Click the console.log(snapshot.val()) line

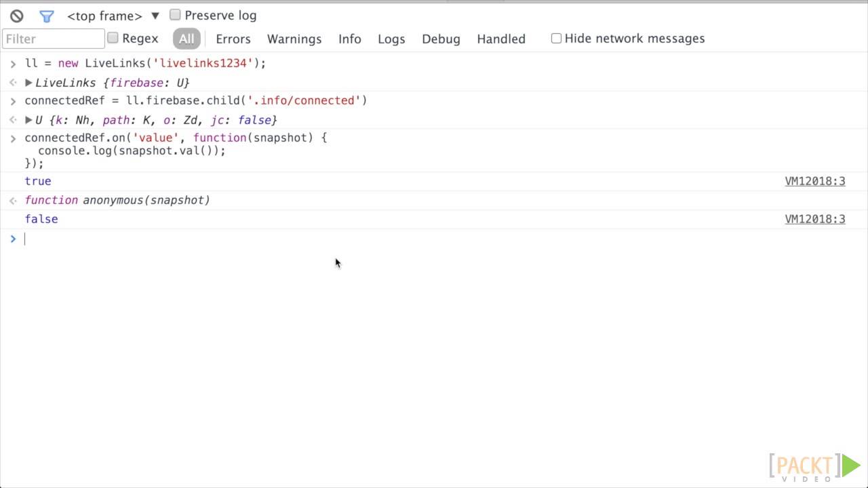(132, 150)
